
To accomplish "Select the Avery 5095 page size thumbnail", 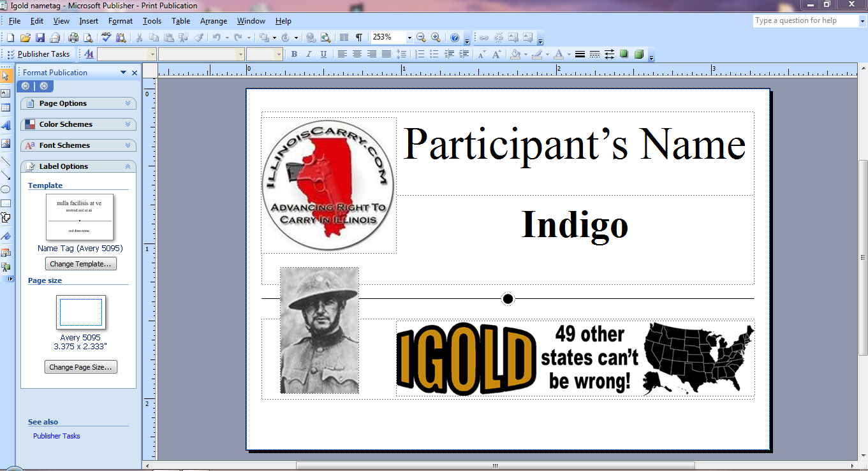I will click(81, 312).
